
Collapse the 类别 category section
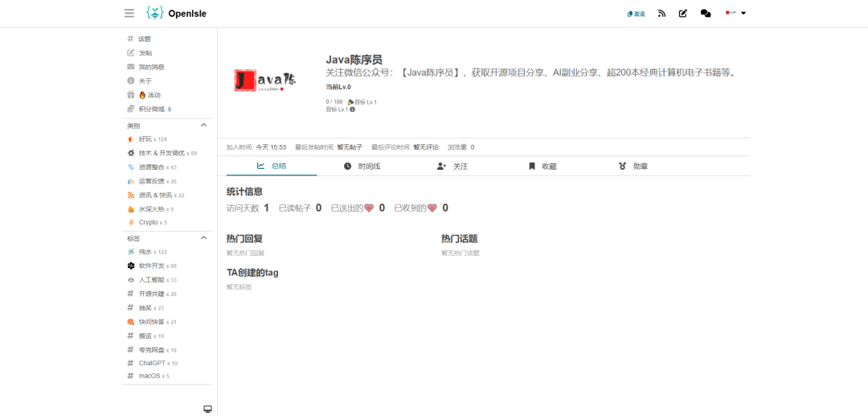[x=203, y=126]
